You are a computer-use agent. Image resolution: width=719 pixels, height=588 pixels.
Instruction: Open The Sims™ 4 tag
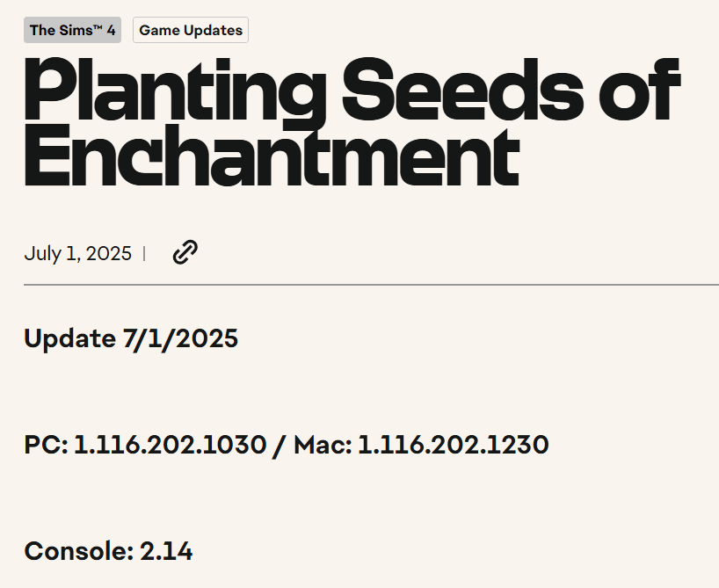pos(72,30)
